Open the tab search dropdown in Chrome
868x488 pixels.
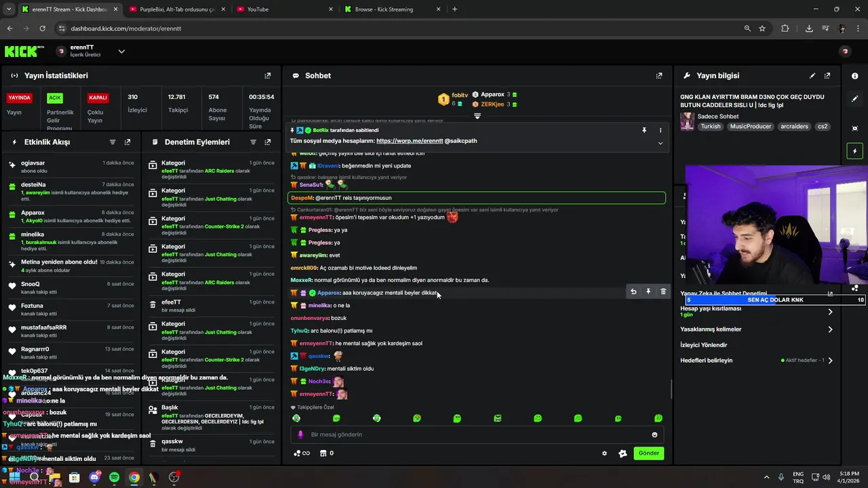(9, 9)
